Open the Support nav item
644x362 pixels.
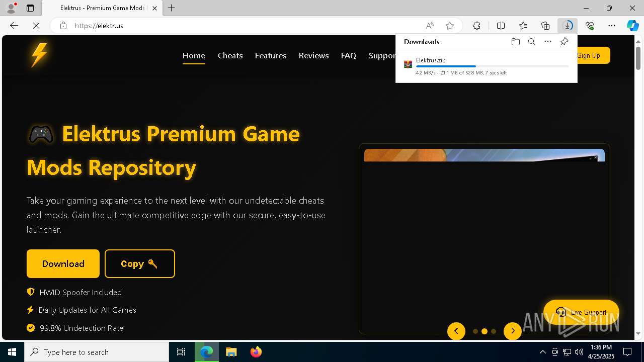click(382, 55)
